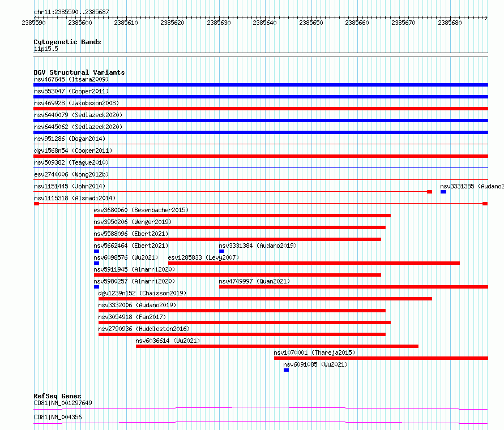Screen dimensions: 504x430
Task: Click the chr11:2385590..2385687 coordinate text
Action: [x=71, y=12]
